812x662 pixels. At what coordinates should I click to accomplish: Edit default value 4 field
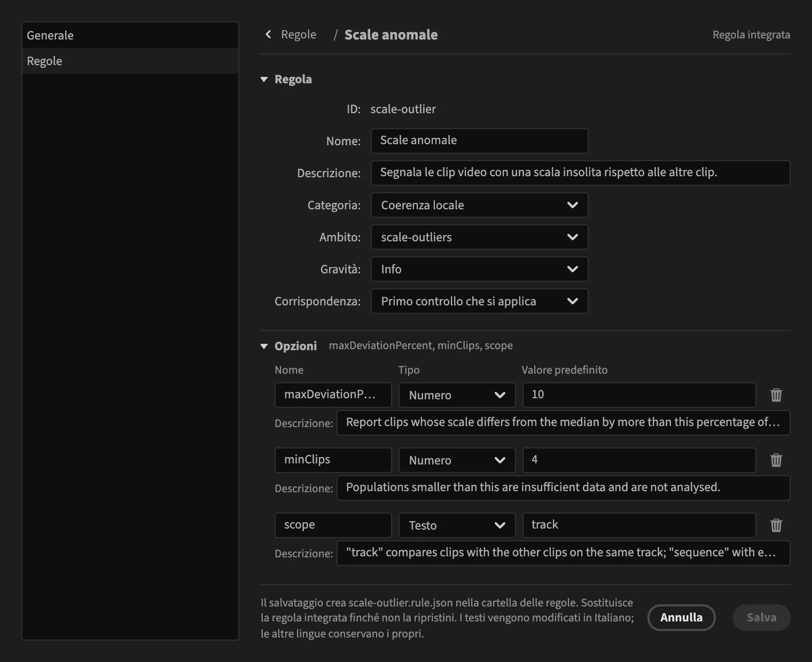click(x=639, y=460)
